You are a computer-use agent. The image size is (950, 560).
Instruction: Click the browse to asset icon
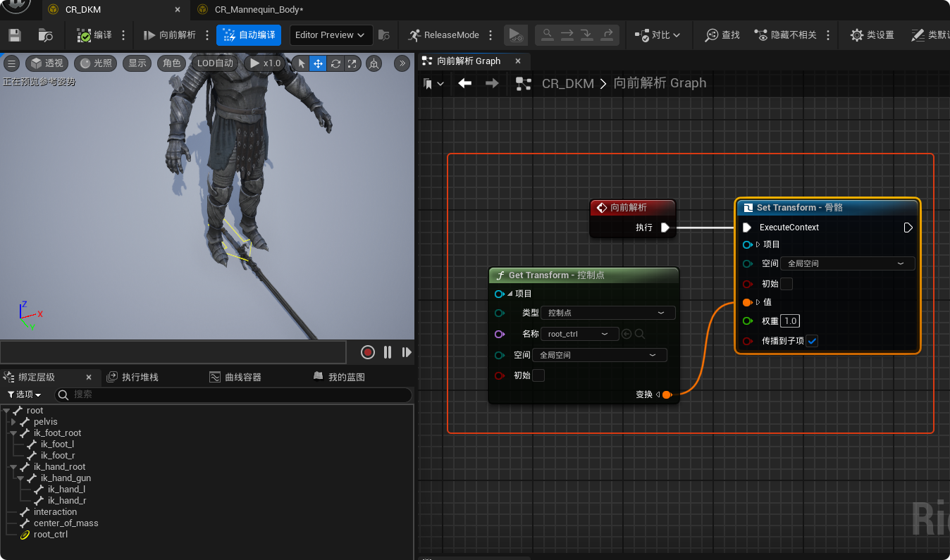click(46, 35)
